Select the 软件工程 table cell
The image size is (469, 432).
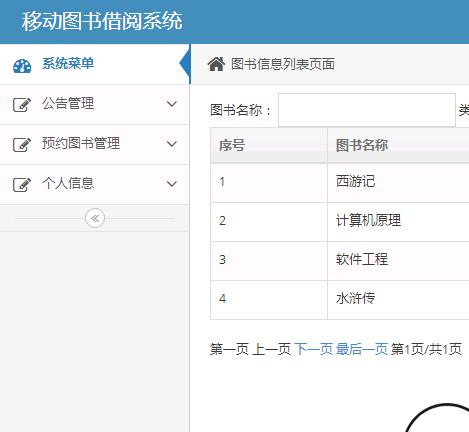pyautogui.click(x=398, y=261)
